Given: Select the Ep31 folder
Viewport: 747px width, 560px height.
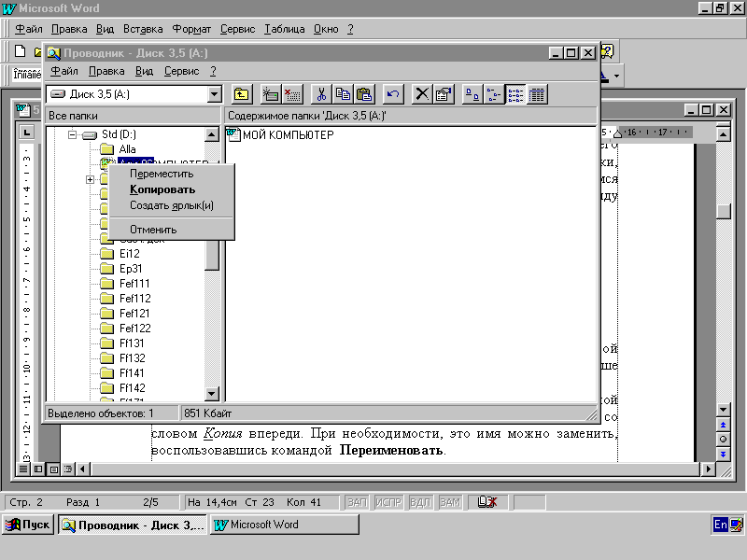Looking at the screenshot, I should point(130,269).
